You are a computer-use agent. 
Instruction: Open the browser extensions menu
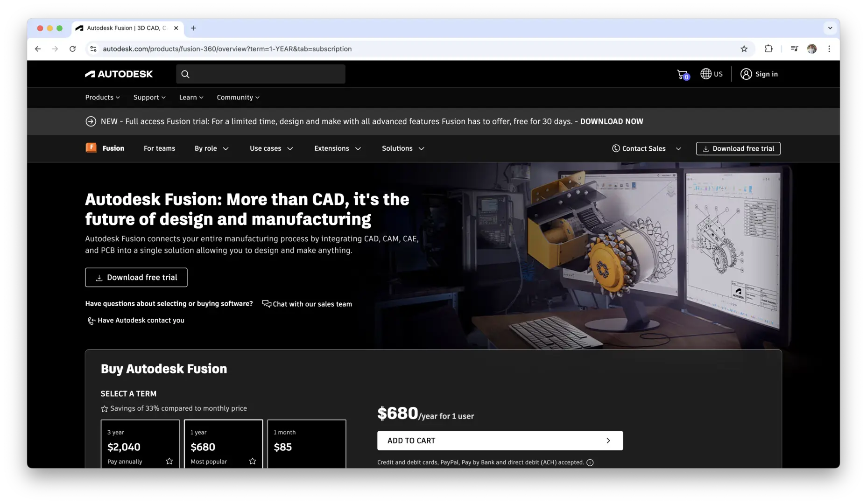coord(768,49)
